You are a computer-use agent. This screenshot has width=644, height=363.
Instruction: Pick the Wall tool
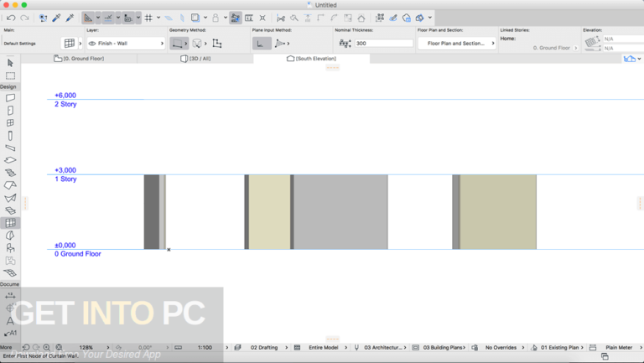[10, 98]
